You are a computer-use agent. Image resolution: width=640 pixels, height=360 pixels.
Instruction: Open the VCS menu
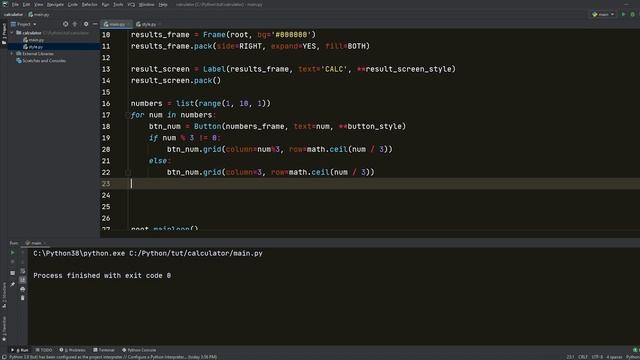click(x=131, y=4)
